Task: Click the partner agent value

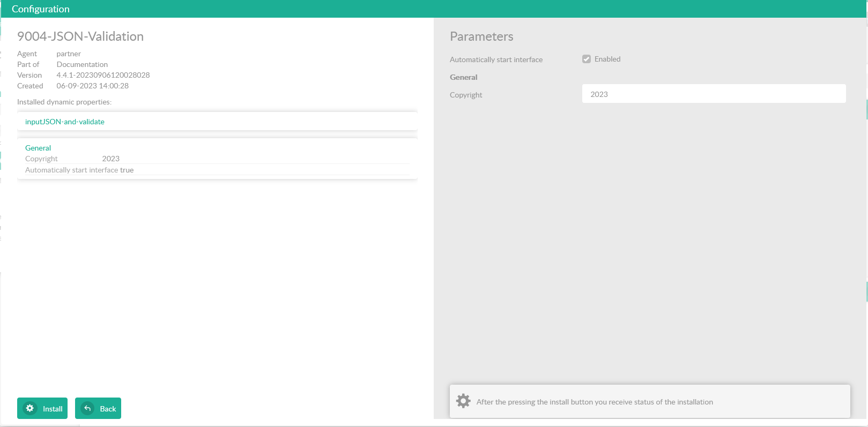Action: pyautogui.click(x=69, y=54)
